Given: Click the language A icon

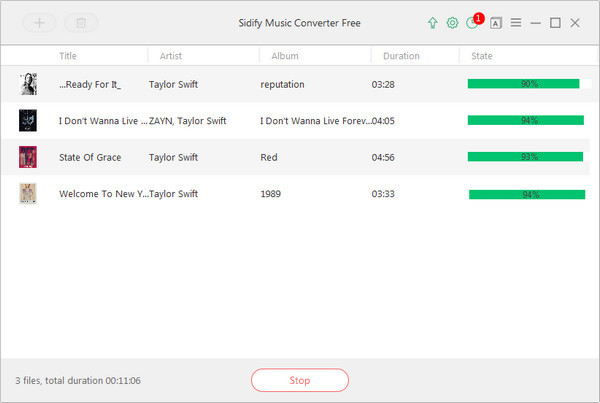Looking at the screenshot, I should click(496, 23).
